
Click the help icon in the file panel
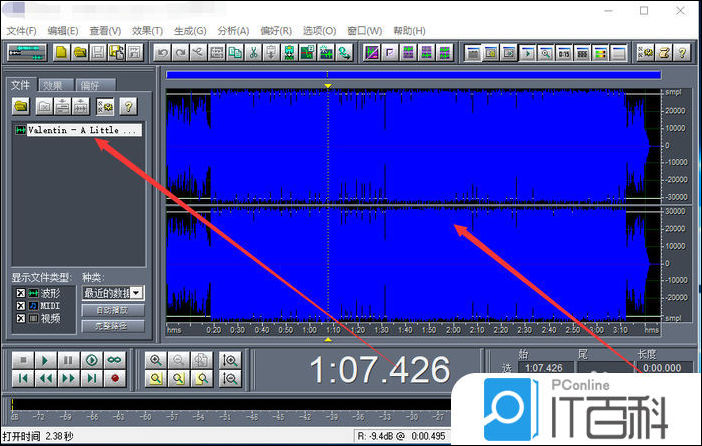click(x=128, y=107)
